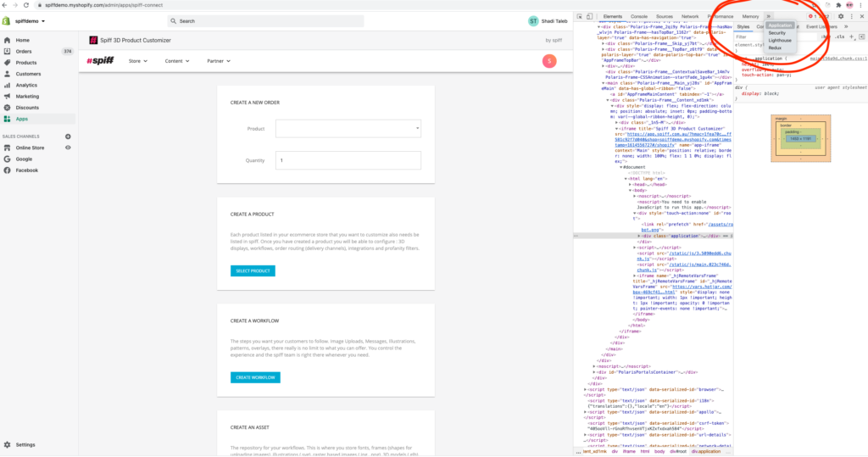Expand the Store menu

(138, 61)
